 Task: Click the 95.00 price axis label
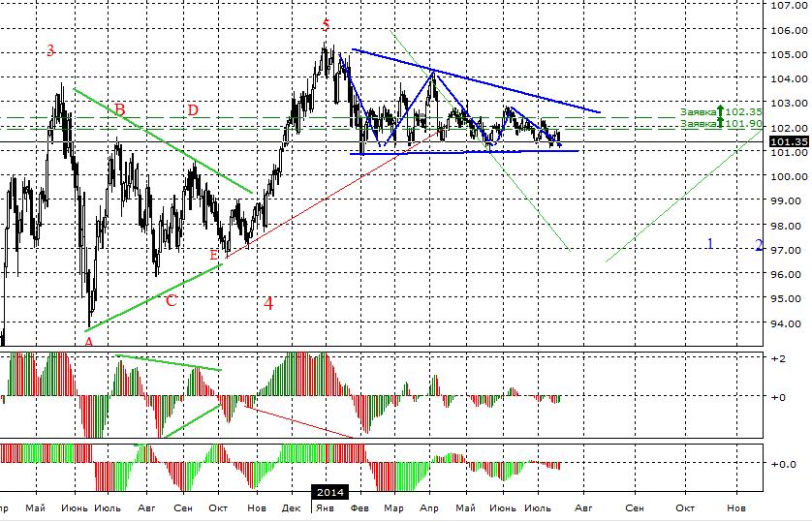coord(789,298)
